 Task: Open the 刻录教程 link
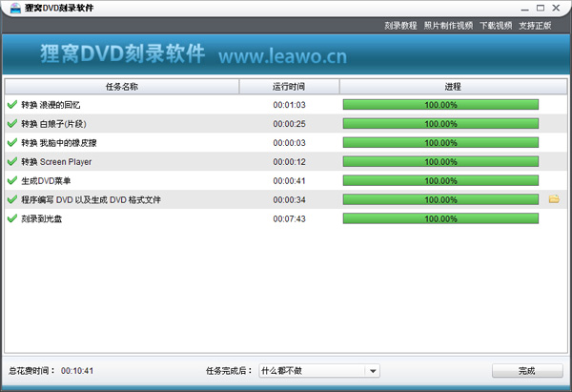click(x=400, y=26)
